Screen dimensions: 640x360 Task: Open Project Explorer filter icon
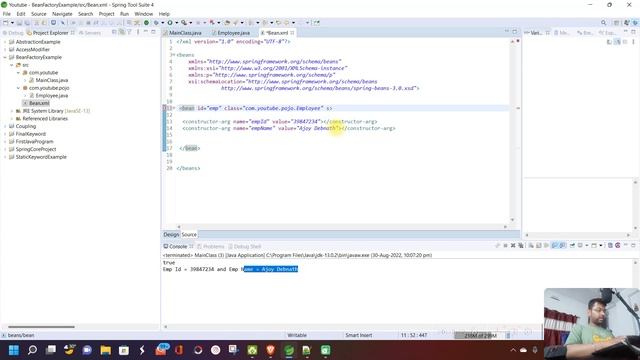(x=129, y=32)
